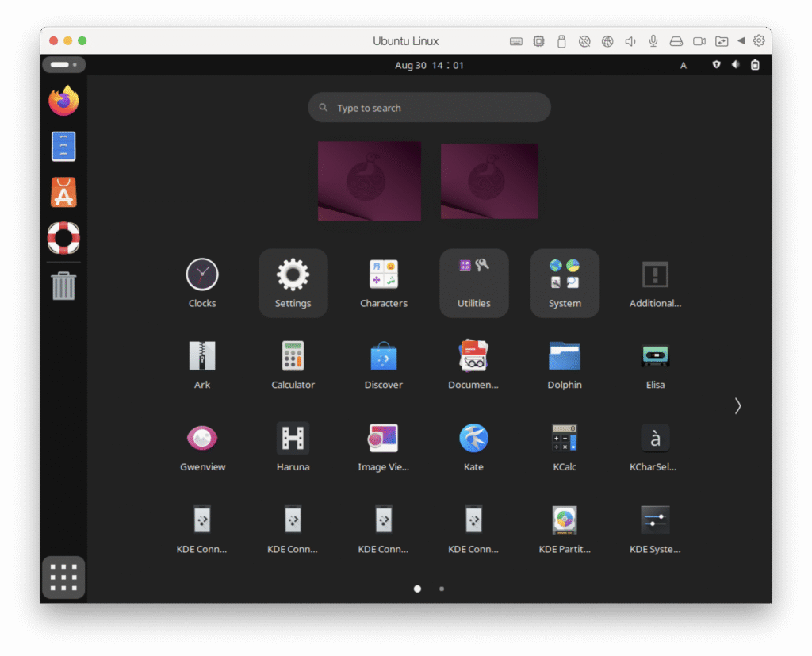Click the Activities pill in top bar
The height and width of the screenshot is (656, 812).
pyautogui.click(x=64, y=65)
